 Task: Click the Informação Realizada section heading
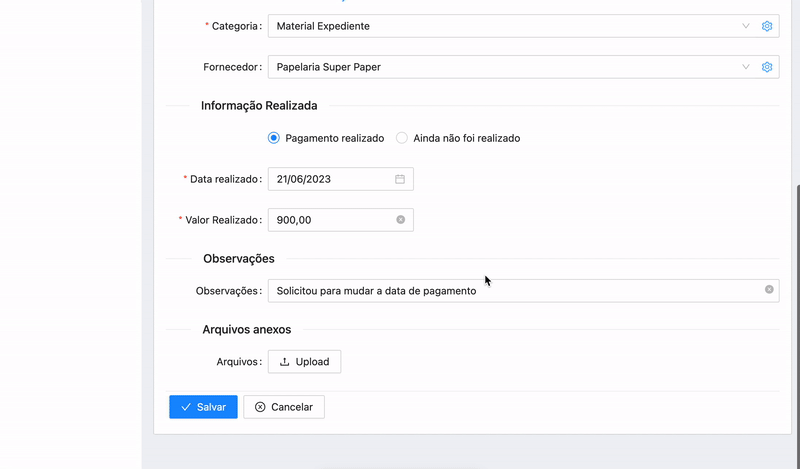[x=259, y=106]
